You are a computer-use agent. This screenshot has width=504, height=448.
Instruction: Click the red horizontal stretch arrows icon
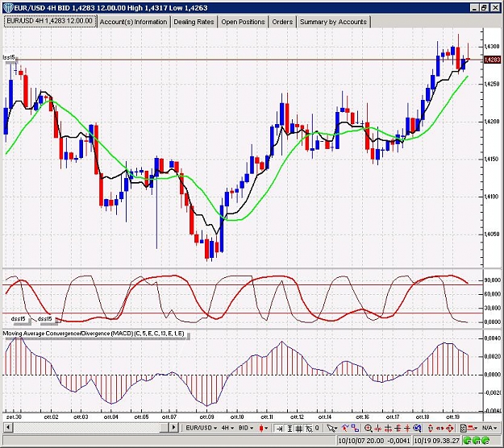440,429
